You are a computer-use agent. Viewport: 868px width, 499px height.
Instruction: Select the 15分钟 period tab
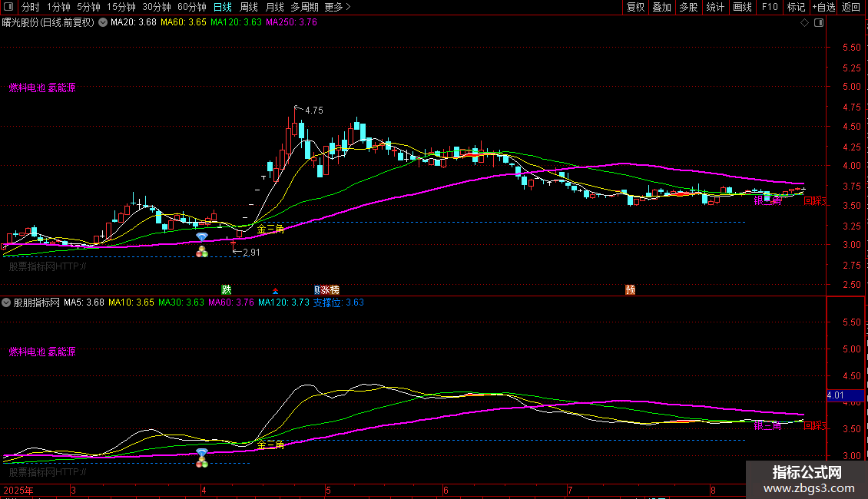pyautogui.click(x=121, y=7)
